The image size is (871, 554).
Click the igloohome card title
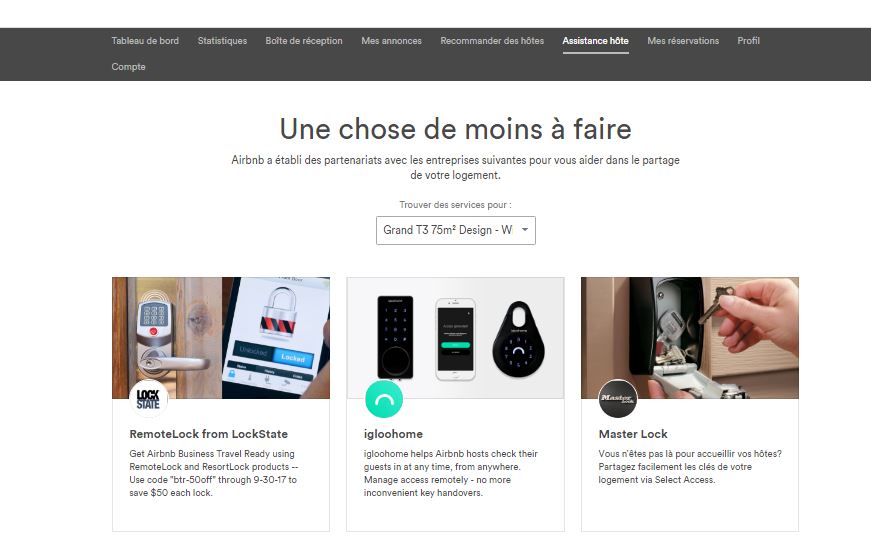click(393, 434)
